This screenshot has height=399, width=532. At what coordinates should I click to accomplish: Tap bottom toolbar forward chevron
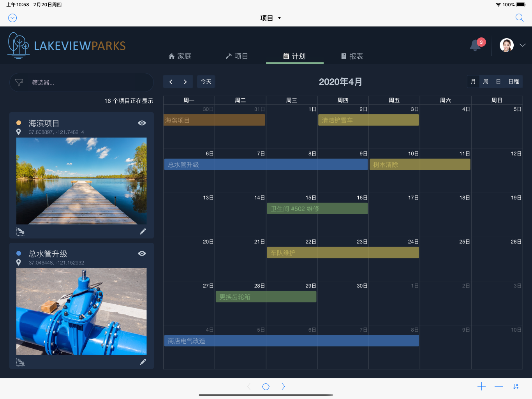pos(283,387)
